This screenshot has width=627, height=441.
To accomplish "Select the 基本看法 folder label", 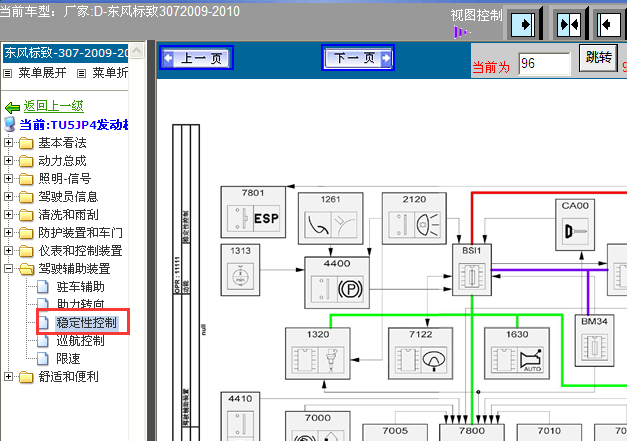I will (62, 143).
